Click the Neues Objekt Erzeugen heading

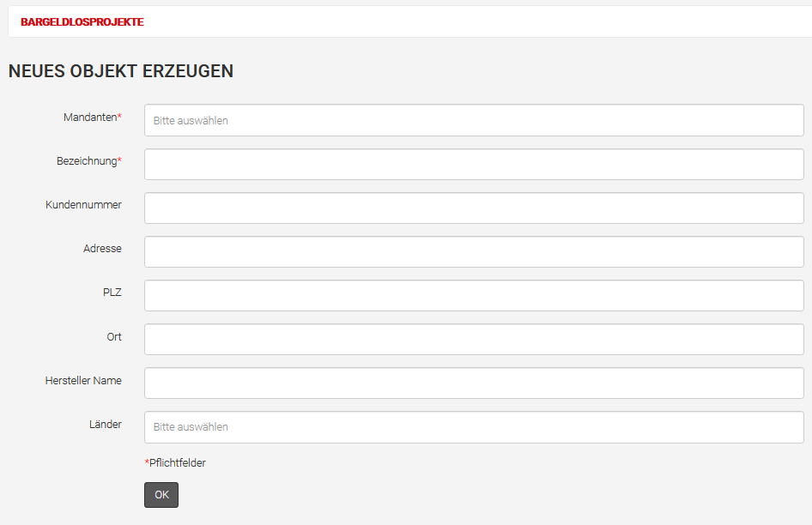[x=121, y=71]
